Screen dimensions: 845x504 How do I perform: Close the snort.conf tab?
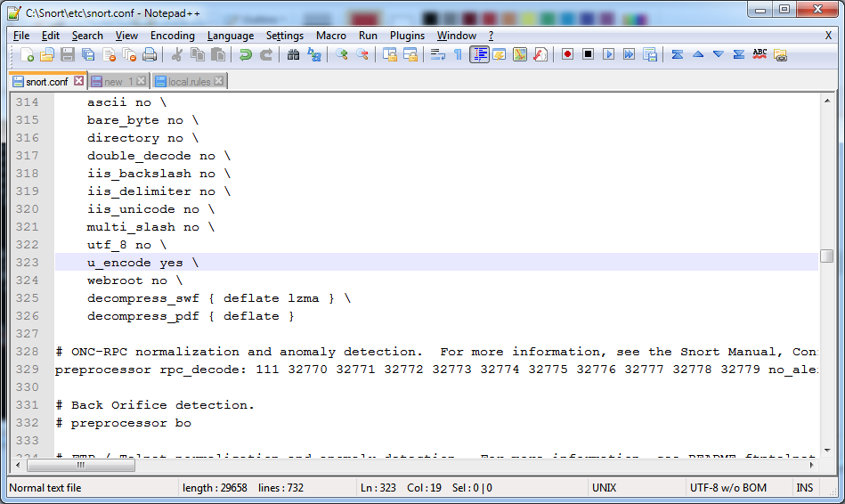coord(78,81)
